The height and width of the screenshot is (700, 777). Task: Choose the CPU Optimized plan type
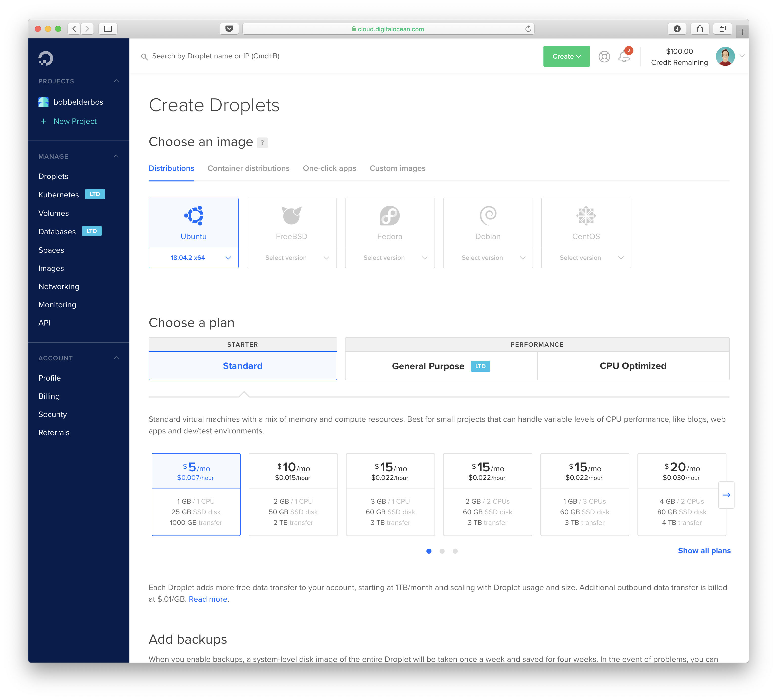click(633, 366)
